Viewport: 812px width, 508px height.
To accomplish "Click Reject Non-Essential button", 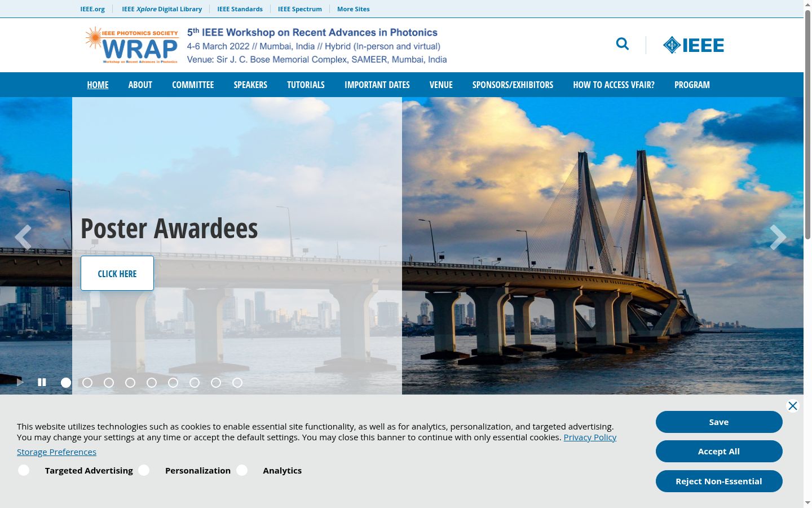I will coord(719,481).
